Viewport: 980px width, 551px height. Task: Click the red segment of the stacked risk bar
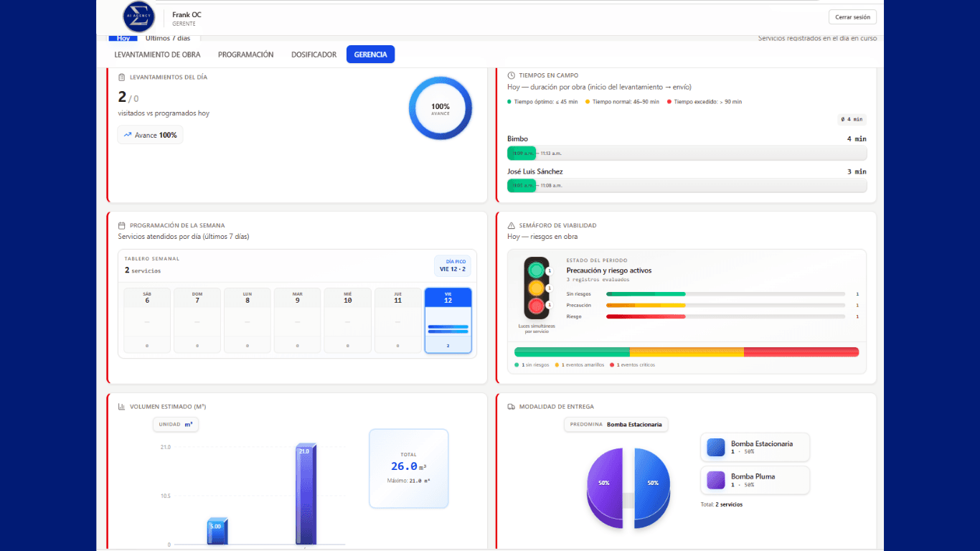point(801,352)
